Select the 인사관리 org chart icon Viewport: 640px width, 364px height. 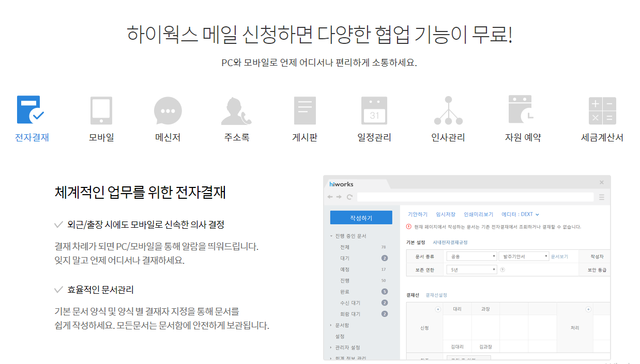pyautogui.click(x=448, y=110)
